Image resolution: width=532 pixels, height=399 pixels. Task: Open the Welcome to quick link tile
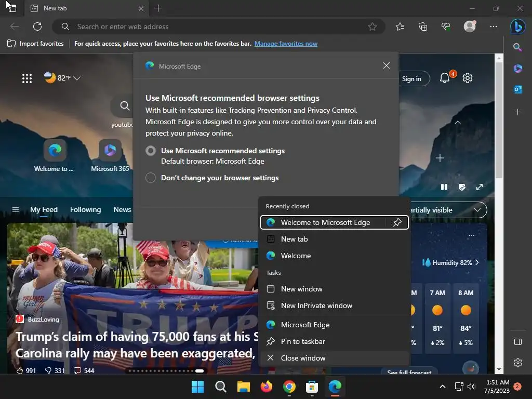coord(55,156)
